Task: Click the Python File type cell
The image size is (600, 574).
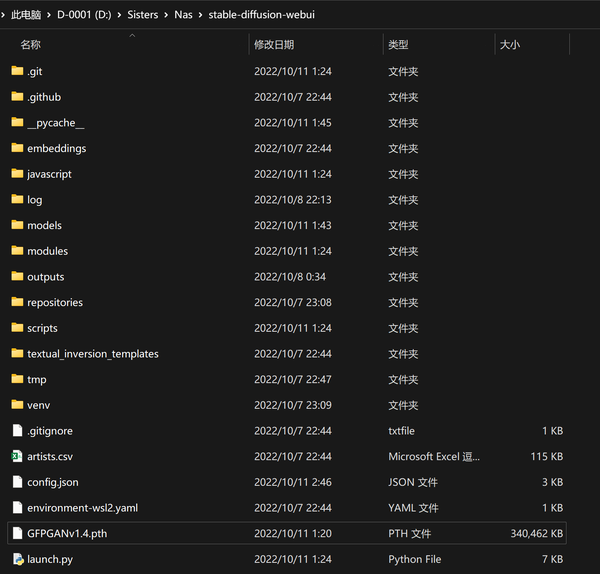Action: 414,559
